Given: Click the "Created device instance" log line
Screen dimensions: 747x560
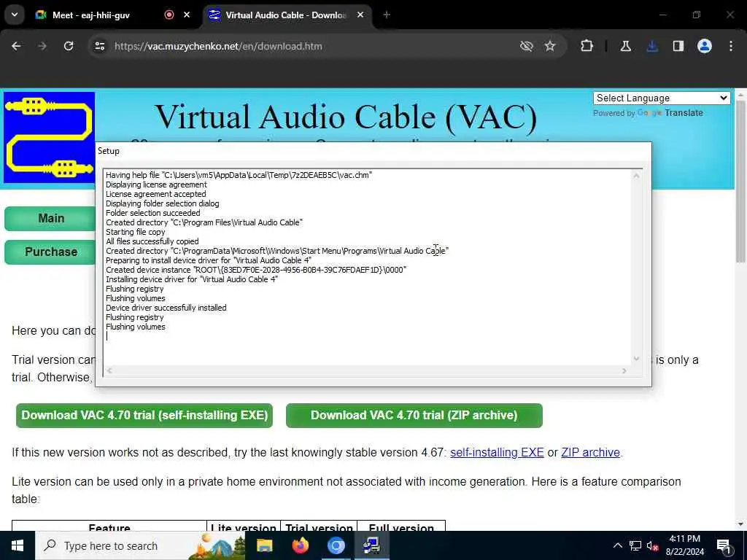Looking at the screenshot, I should click(256, 270).
